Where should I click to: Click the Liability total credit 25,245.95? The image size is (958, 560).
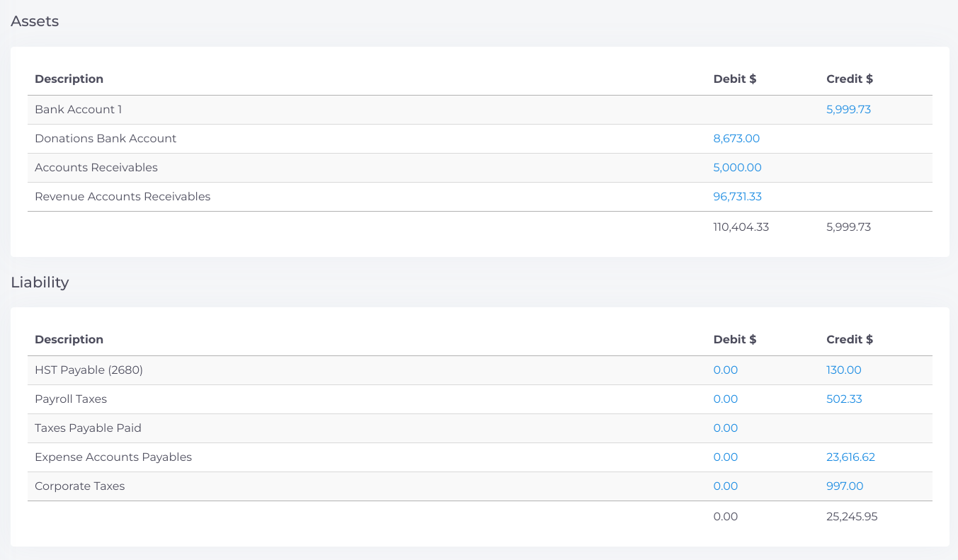click(x=852, y=517)
